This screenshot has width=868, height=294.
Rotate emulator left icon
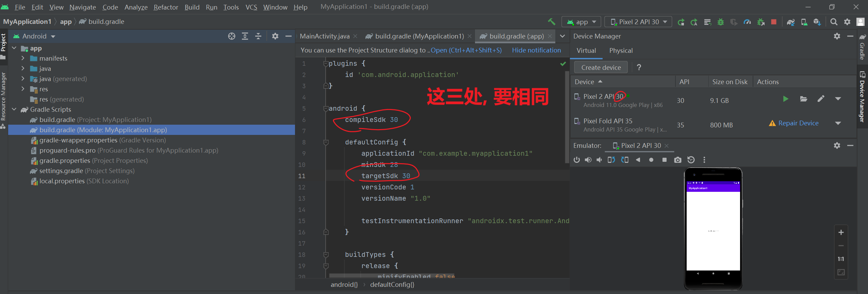[x=611, y=160]
